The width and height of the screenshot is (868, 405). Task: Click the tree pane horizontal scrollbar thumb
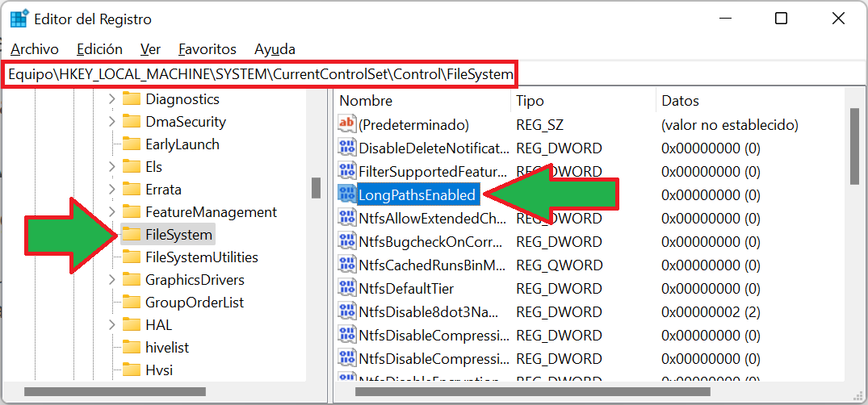tap(115, 392)
